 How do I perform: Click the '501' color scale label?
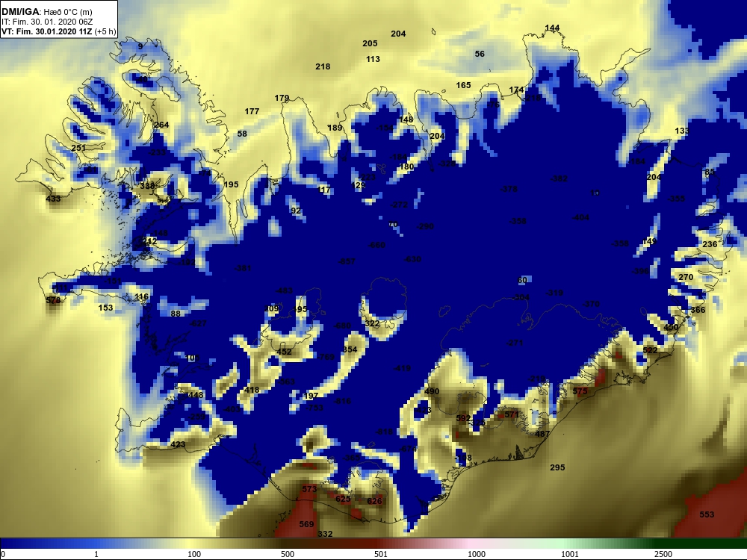(381, 554)
